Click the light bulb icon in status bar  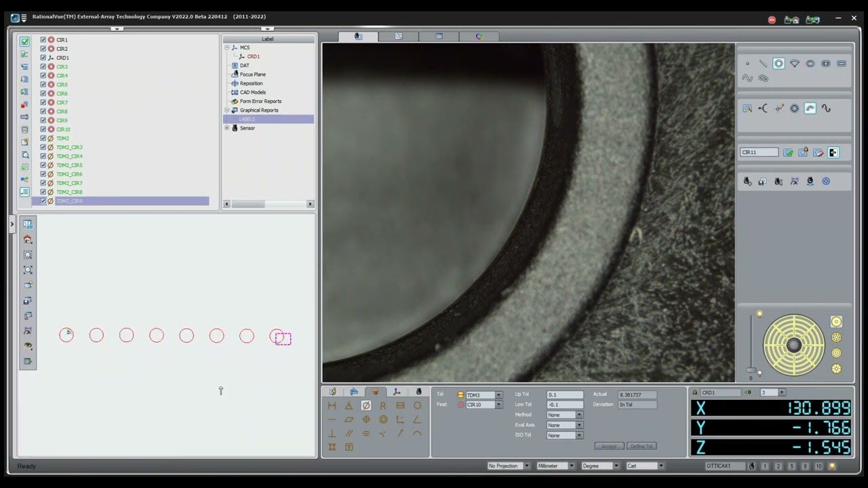[x=832, y=466]
